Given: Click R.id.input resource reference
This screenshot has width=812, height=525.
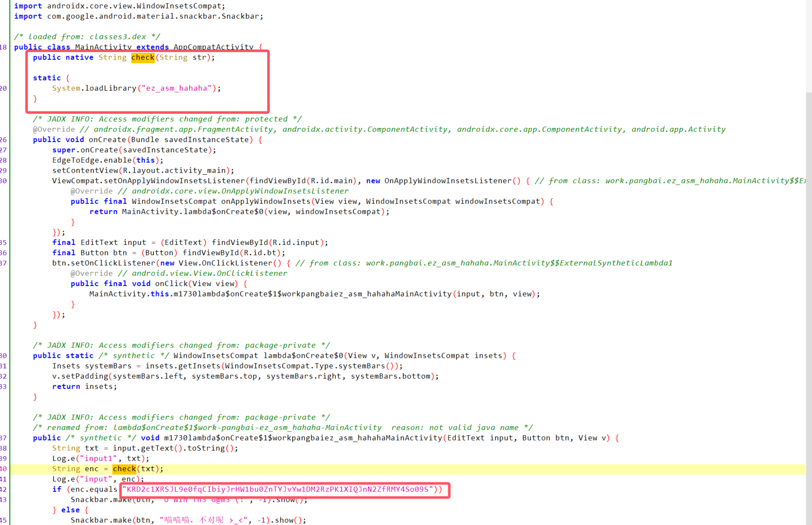Looking at the screenshot, I should 297,242.
